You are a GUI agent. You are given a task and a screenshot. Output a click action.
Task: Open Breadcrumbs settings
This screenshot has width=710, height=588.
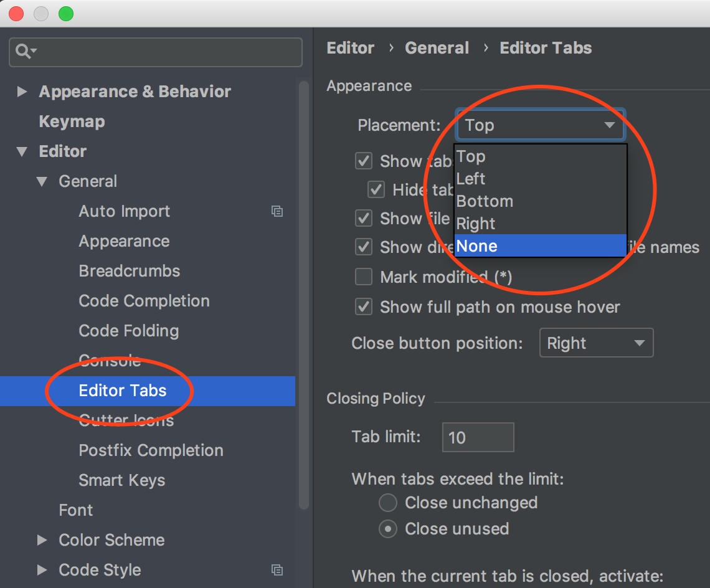tap(130, 271)
